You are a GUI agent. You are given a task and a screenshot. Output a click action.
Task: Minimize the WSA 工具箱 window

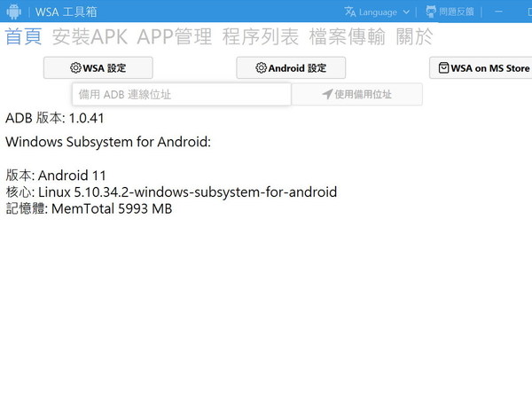(498, 12)
